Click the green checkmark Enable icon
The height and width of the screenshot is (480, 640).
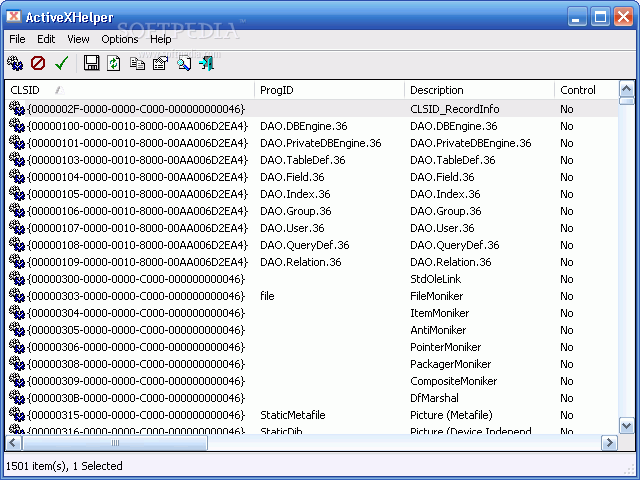(x=61, y=63)
